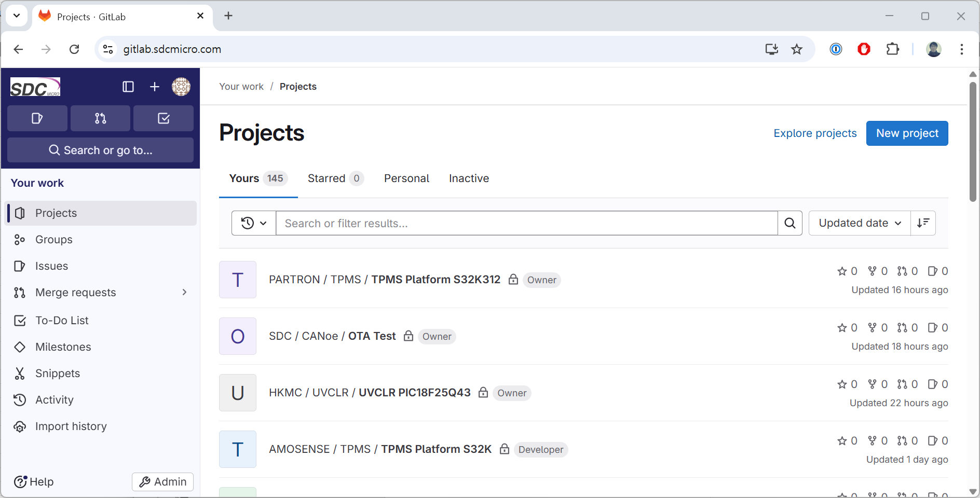980x498 pixels.
Task: Follow the Explore projects link
Action: pyautogui.click(x=815, y=133)
